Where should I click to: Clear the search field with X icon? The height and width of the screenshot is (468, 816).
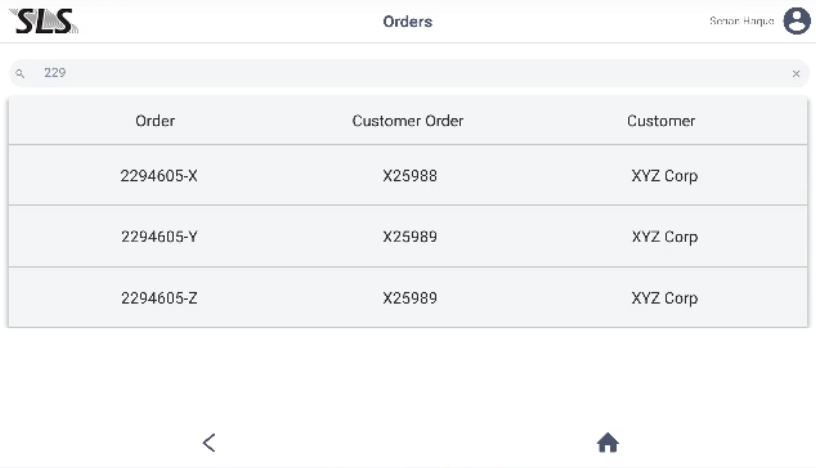pos(796,74)
